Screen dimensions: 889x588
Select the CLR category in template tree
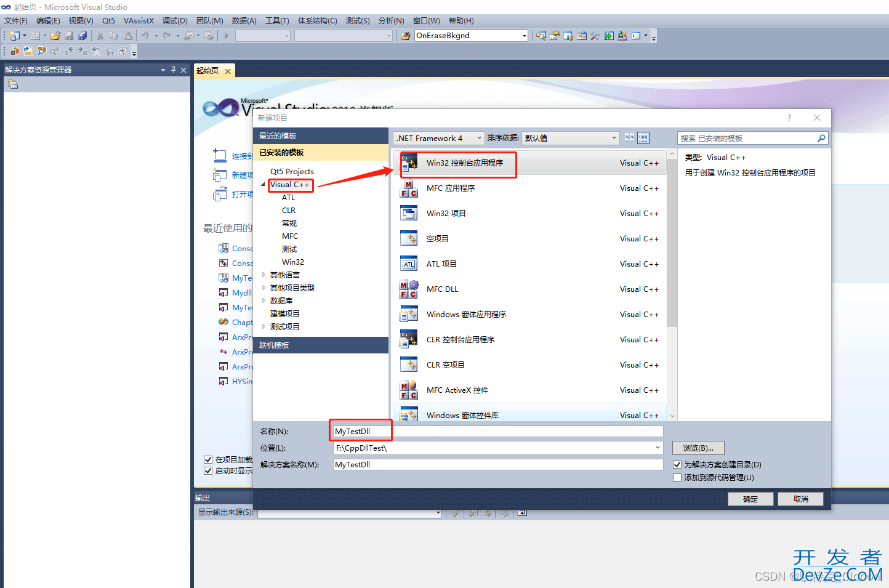click(x=289, y=211)
